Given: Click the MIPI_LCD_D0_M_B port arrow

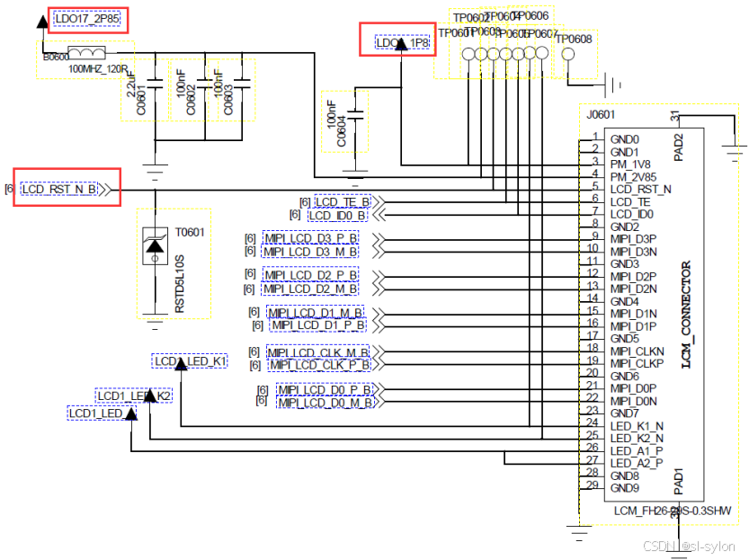Looking at the screenshot, I should (x=379, y=402).
